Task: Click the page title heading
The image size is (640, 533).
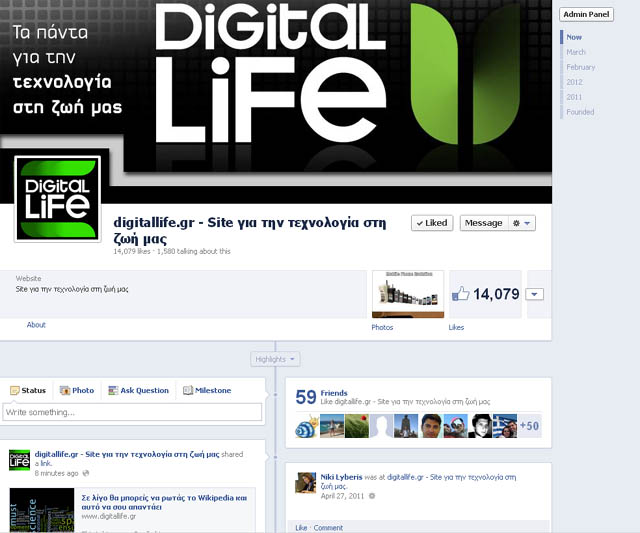Action: [249, 230]
